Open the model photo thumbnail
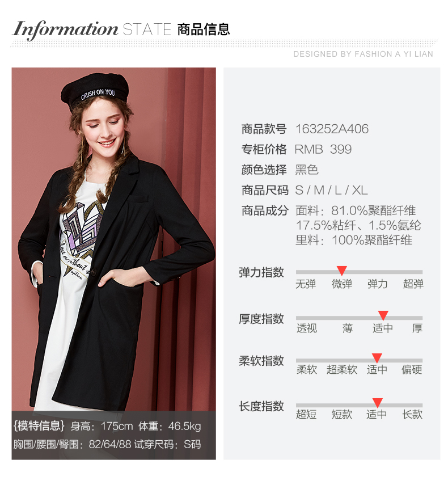The image size is (448, 485). (114, 264)
